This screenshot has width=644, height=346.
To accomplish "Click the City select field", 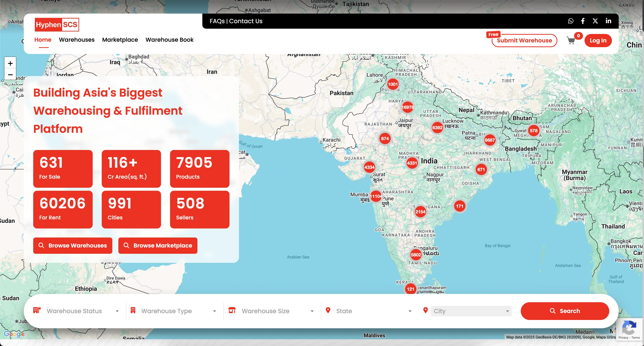I will click(x=471, y=311).
